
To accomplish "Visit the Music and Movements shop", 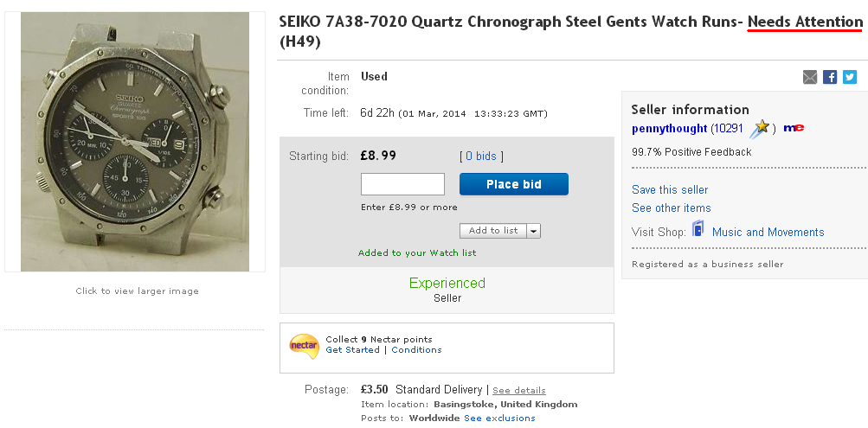I will click(x=768, y=232).
